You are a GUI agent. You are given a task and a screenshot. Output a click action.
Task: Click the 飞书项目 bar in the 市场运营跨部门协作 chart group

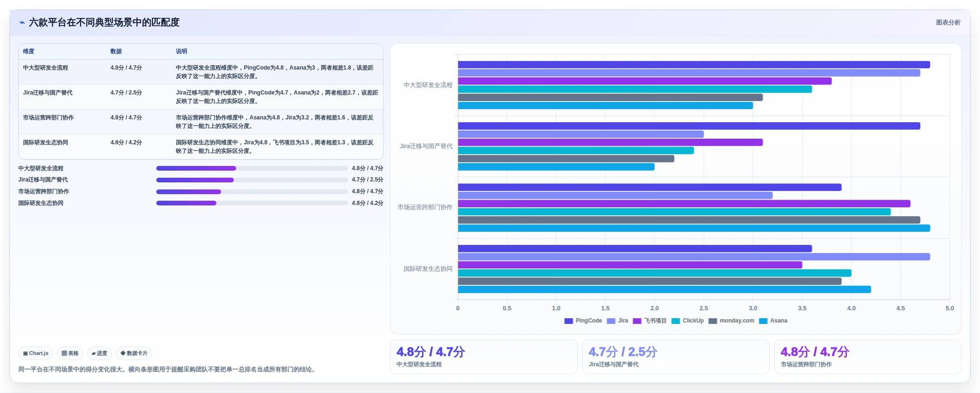pyautogui.click(x=684, y=204)
